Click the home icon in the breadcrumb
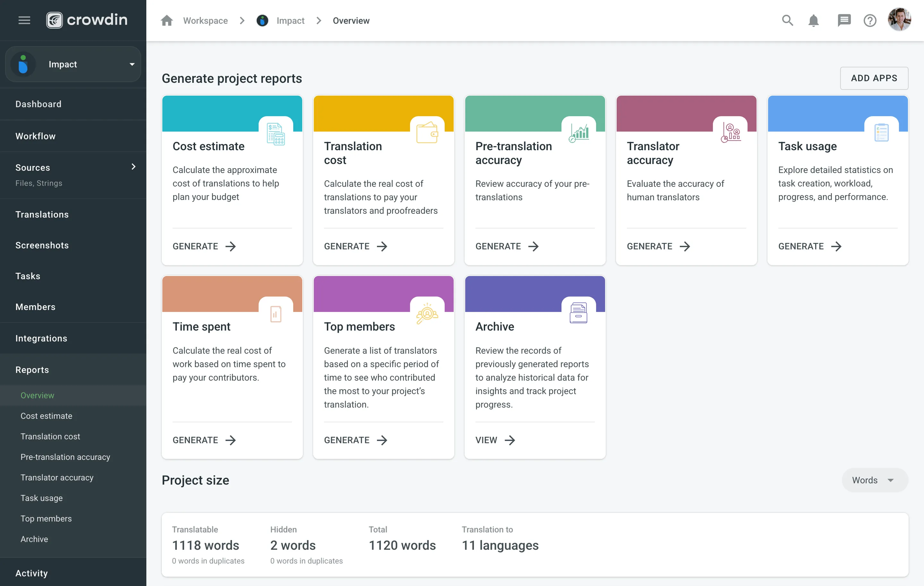 [167, 20]
